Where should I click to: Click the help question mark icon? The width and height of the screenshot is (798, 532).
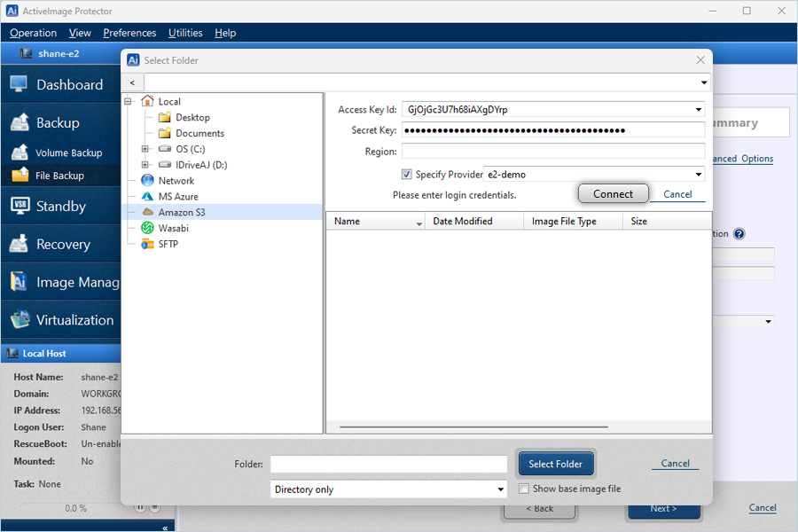pos(739,234)
